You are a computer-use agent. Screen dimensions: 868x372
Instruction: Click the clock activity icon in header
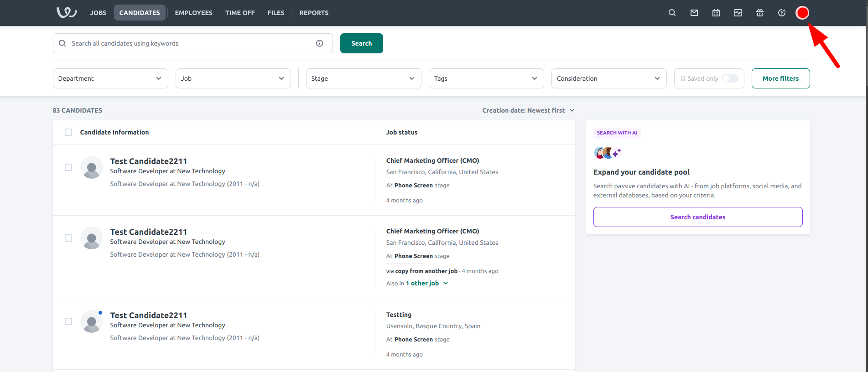782,13
